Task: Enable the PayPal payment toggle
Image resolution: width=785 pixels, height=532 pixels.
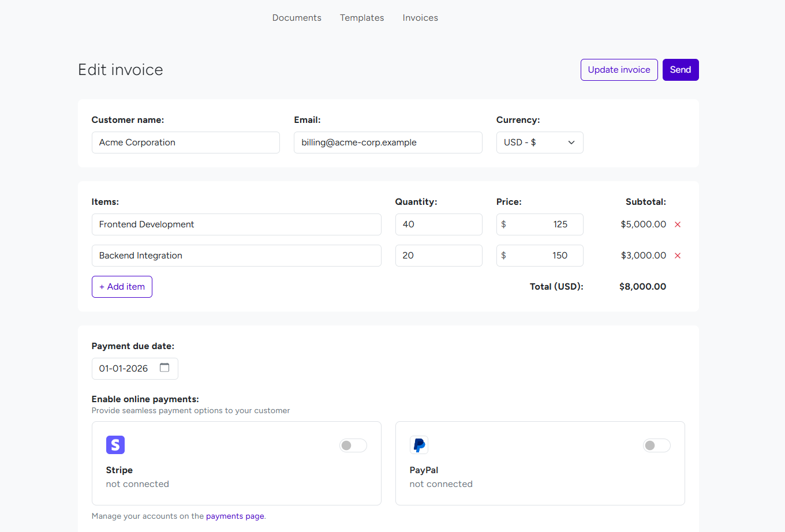Action: [x=656, y=445]
